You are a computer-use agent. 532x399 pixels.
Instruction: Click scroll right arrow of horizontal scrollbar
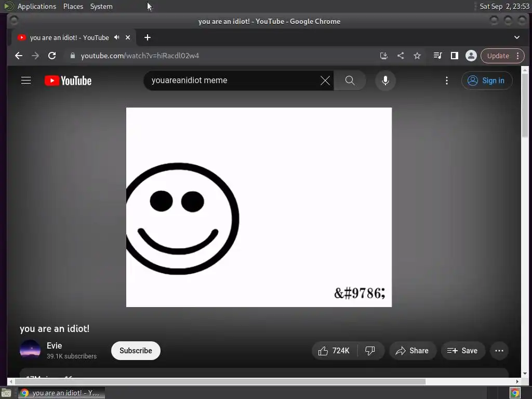point(517,381)
